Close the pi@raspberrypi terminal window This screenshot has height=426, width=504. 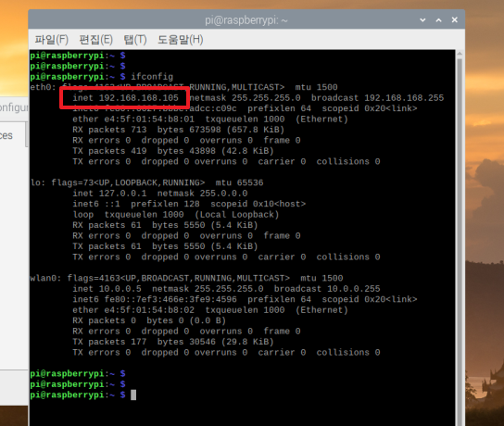tap(455, 20)
